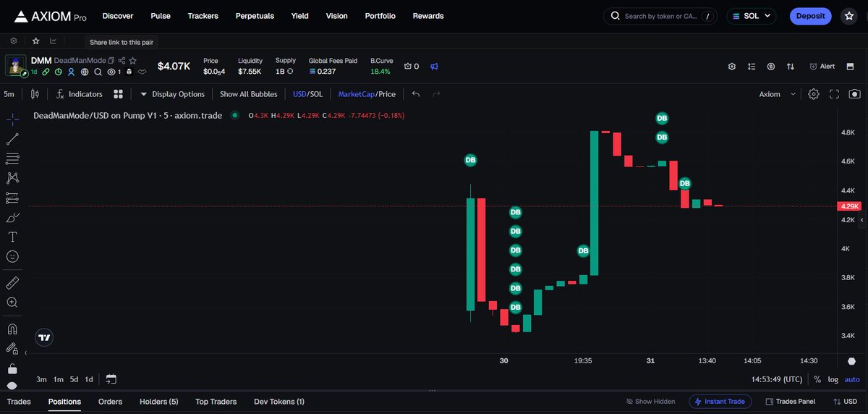Open the candlestick chart style selector

[x=35, y=94]
